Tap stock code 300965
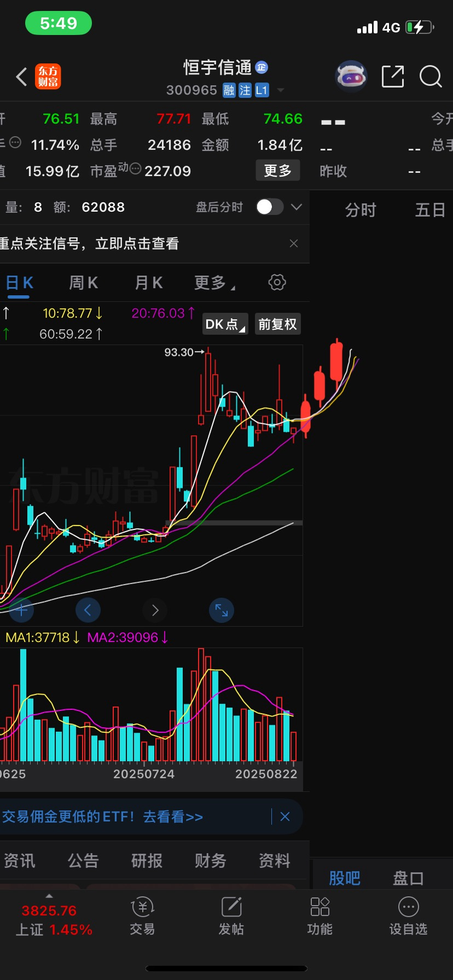 click(191, 90)
